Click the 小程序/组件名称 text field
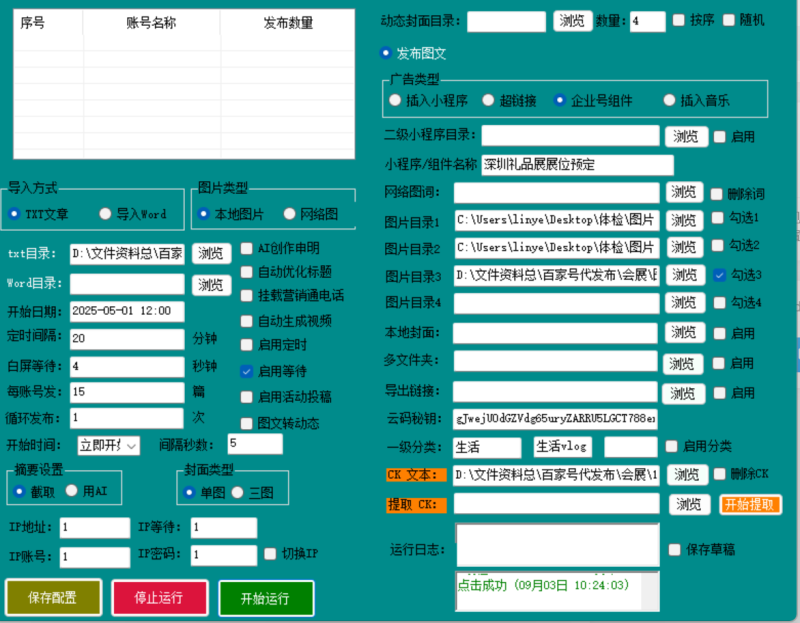Viewport: 800px width, 623px height. [576, 164]
